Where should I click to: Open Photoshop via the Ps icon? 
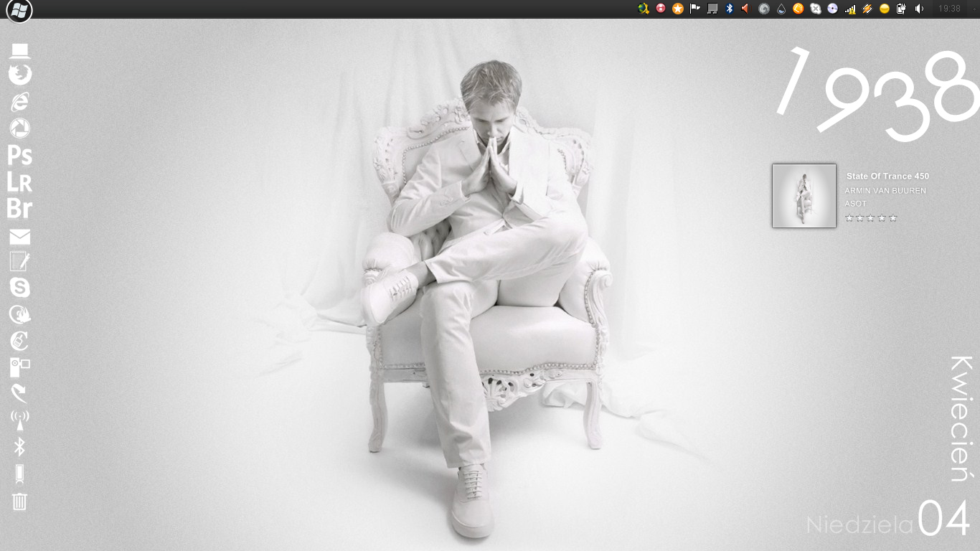click(20, 155)
